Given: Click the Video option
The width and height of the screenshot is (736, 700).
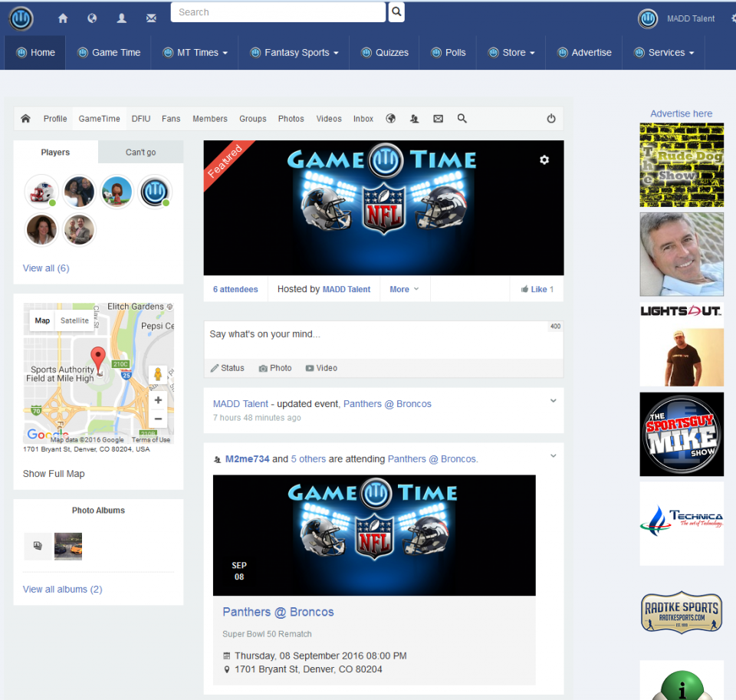Looking at the screenshot, I should point(321,368).
